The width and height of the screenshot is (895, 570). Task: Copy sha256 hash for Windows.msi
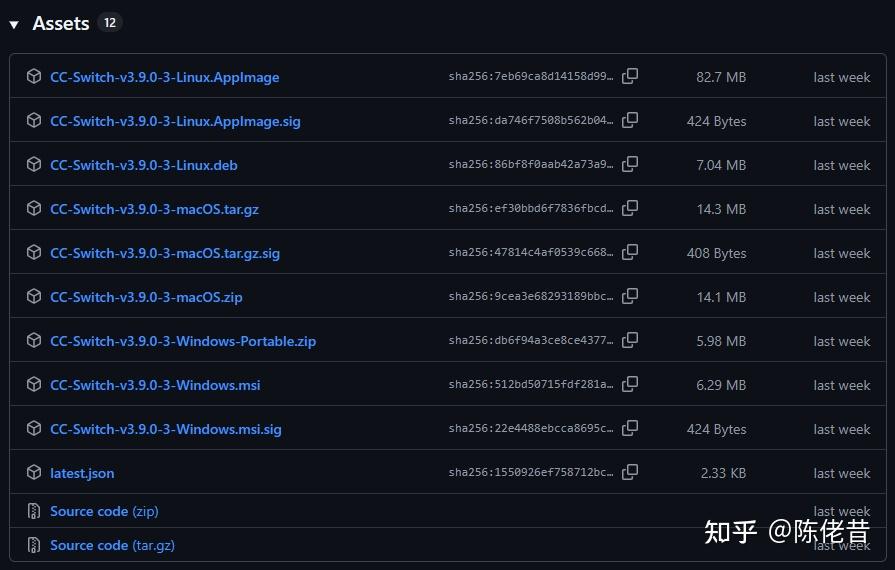tap(630, 384)
